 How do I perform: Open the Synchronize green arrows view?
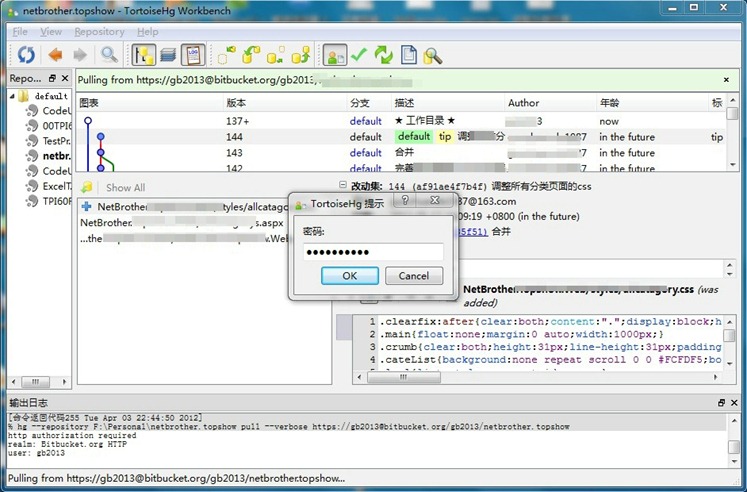[x=384, y=55]
